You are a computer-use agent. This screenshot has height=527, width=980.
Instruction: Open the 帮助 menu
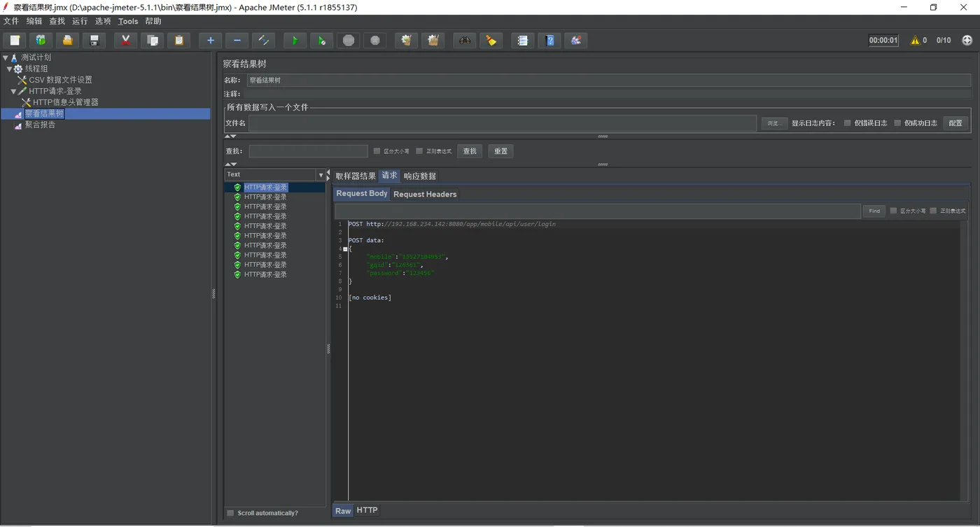(153, 22)
